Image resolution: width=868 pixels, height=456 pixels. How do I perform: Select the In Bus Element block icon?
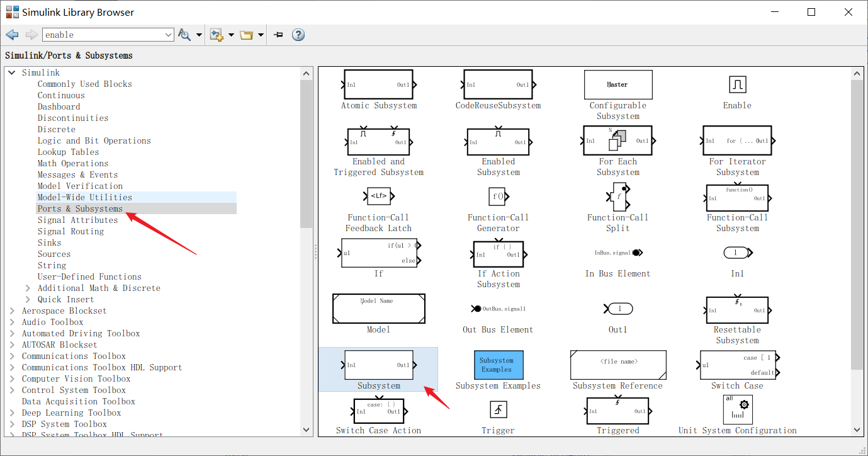click(618, 253)
